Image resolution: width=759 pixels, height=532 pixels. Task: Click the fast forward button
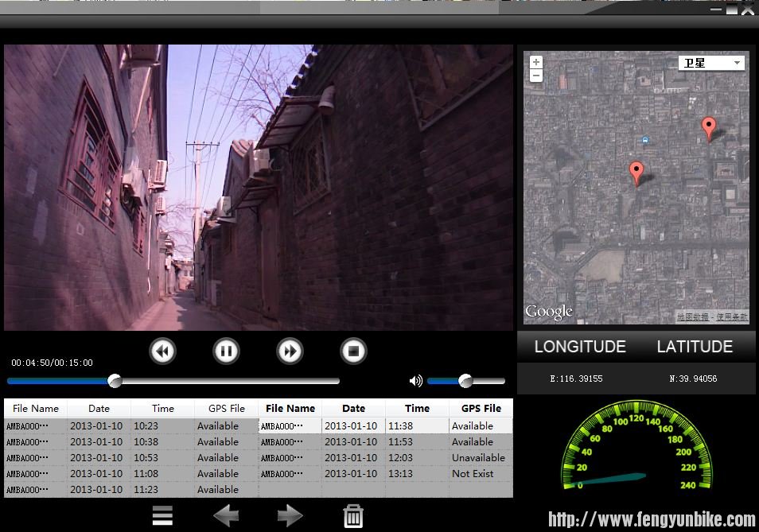coord(290,351)
